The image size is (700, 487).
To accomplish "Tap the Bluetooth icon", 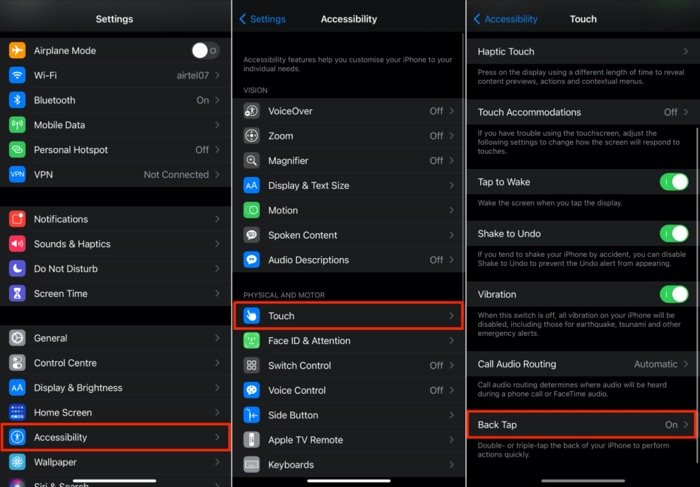I will tap(17, 100).
